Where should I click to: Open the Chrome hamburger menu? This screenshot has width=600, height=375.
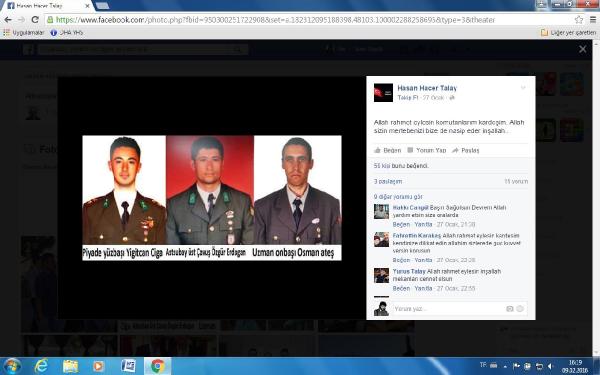(x=593, y=20)
